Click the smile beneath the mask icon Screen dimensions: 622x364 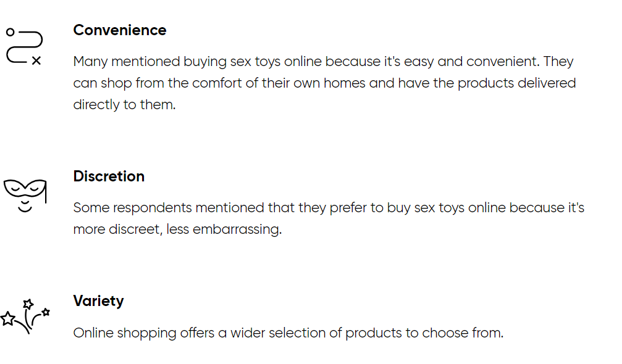click(25, 209)
